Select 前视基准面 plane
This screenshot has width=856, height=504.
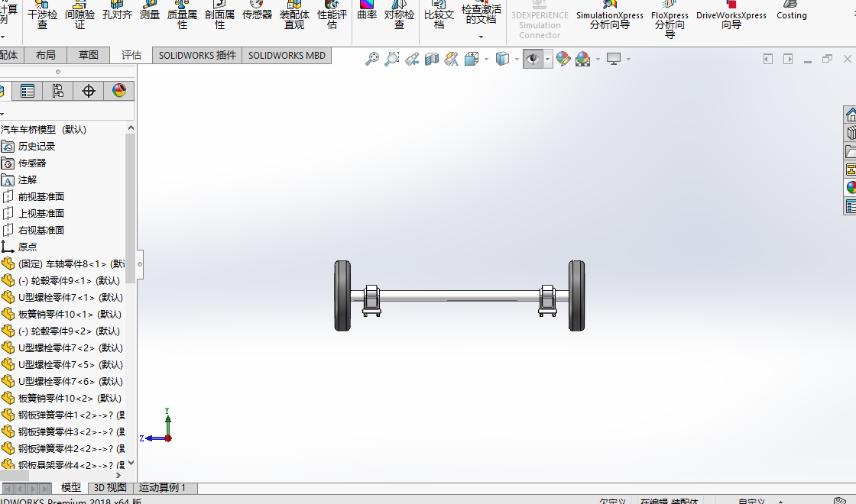[x=41, y=196]
